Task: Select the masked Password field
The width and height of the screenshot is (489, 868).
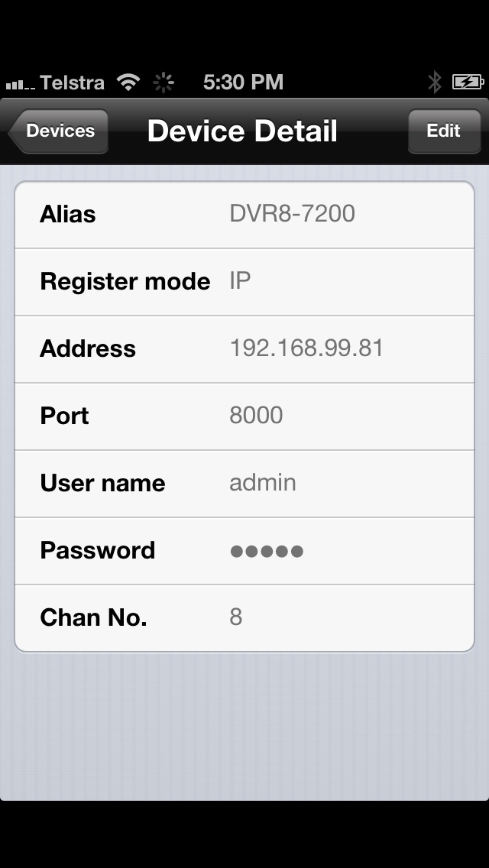Action: [x=244, y=551]
